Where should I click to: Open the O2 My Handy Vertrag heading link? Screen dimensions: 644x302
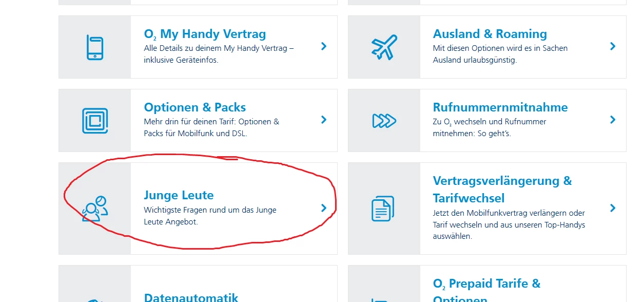(205, 34)
